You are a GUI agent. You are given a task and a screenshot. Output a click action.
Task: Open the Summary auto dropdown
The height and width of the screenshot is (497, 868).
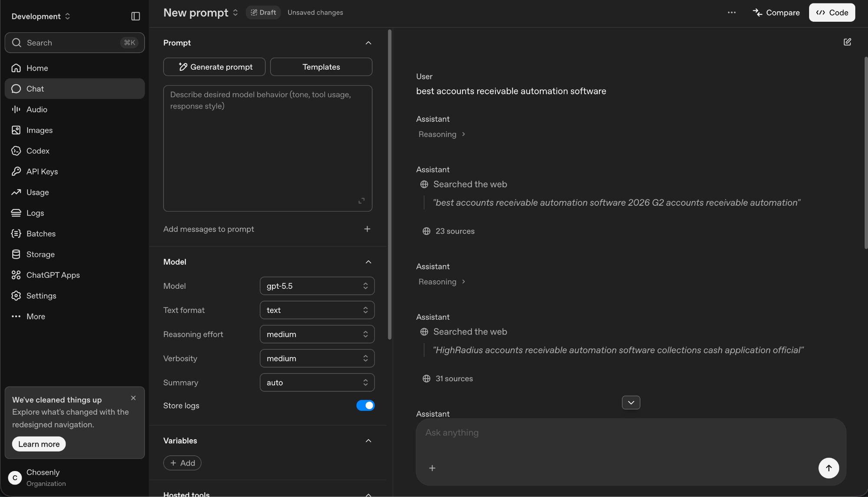317,382
